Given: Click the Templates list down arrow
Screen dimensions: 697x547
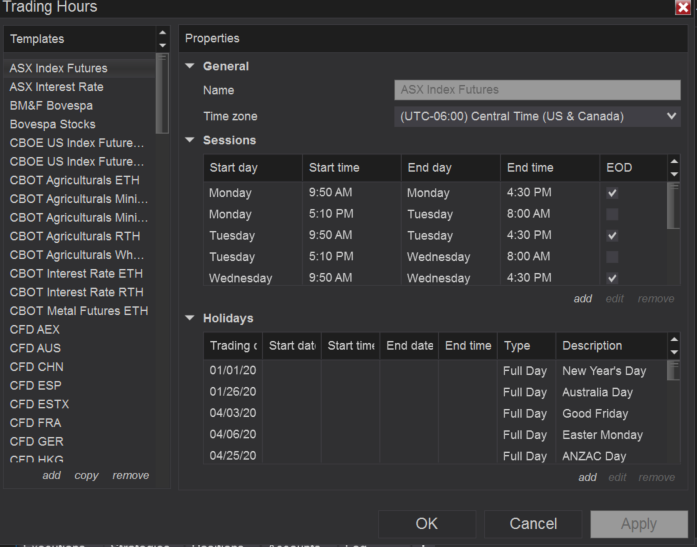Looking at the screenshot, I should pyautogui.click(x=162, y=45).
